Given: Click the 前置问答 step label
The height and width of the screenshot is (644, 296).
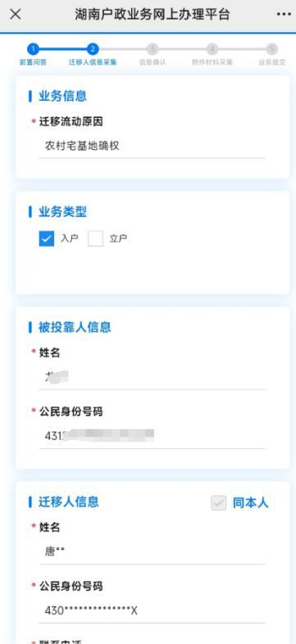Looking at the screenshot, I should 34,62.
